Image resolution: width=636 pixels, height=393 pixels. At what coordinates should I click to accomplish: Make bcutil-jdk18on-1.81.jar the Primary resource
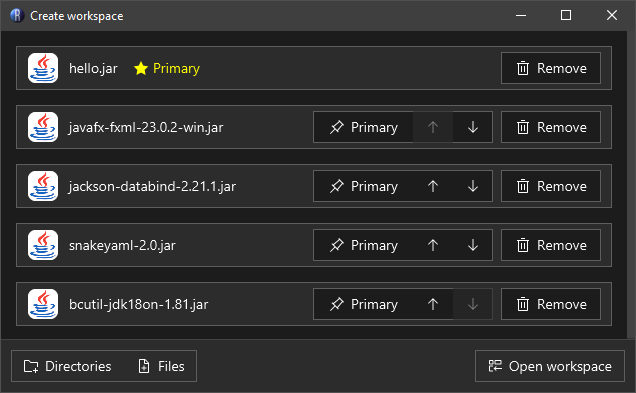tap(363, 304)
